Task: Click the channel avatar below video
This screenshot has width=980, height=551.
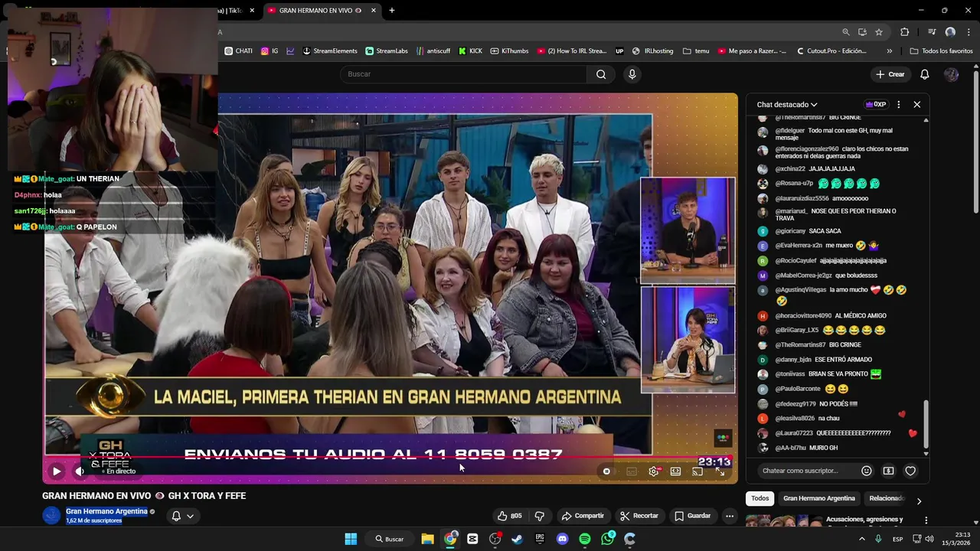Action: point(51,515)
